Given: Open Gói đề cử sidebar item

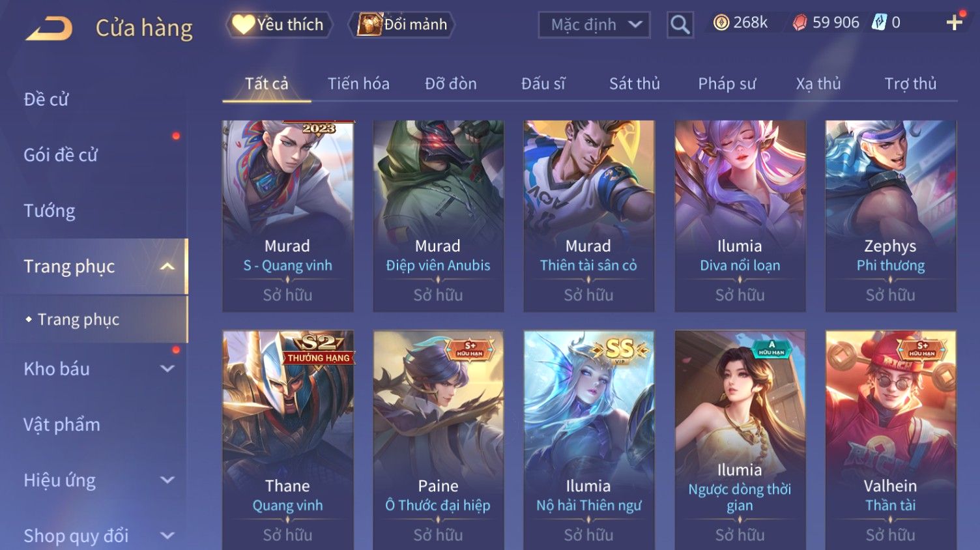Looking at the screenshot, I should point(61,155).
